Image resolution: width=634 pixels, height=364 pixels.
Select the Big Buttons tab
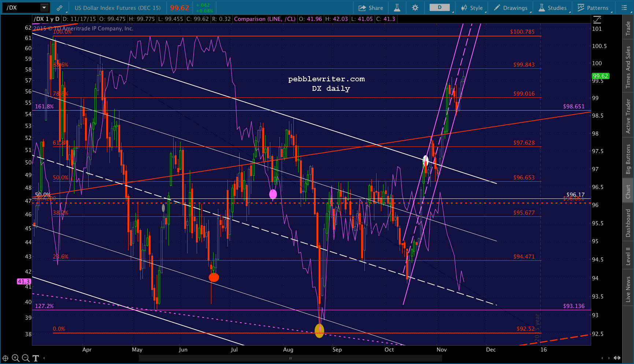[628, 159]
